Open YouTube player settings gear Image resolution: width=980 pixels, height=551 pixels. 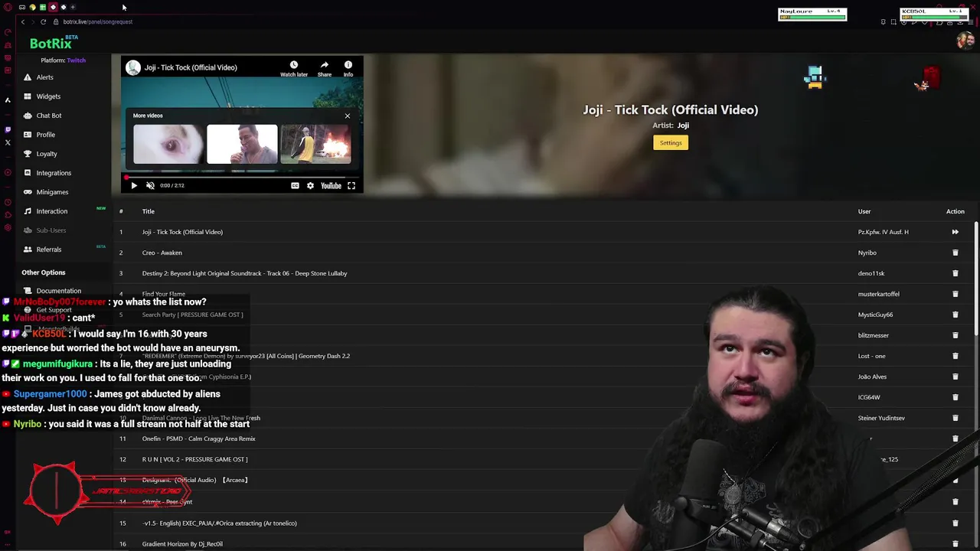[310, 185]
